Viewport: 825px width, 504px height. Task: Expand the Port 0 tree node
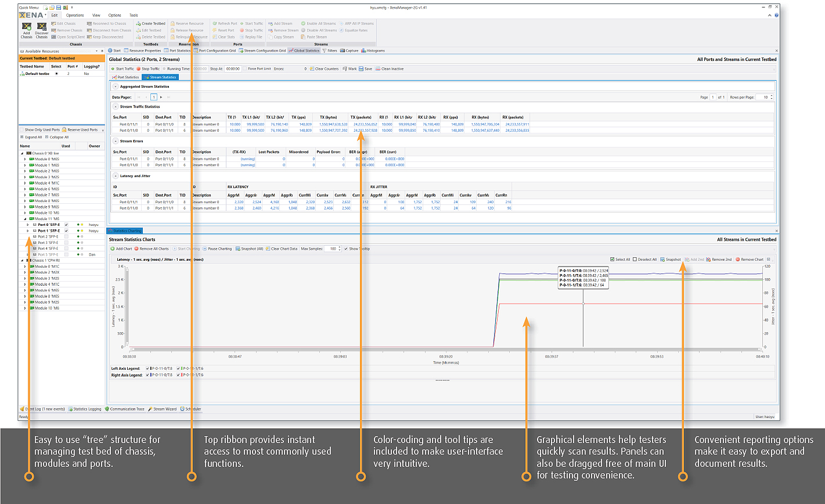tap(28, 224)
